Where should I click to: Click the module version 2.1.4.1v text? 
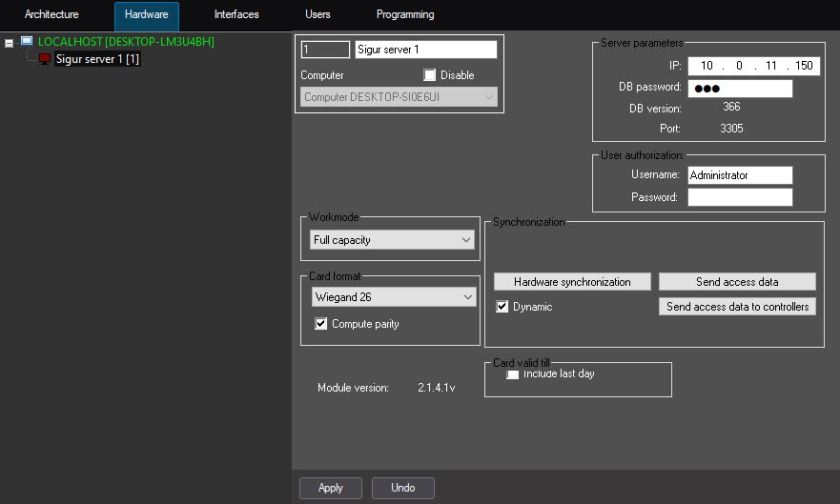436,388
